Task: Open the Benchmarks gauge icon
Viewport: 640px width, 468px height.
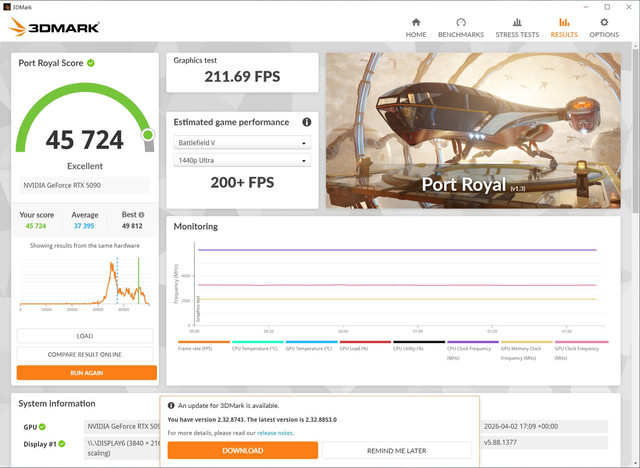Action: tap(461, 22)
